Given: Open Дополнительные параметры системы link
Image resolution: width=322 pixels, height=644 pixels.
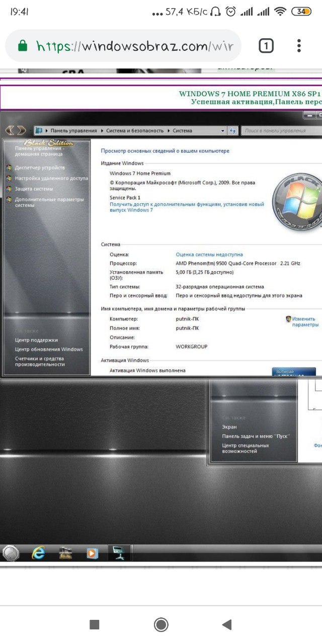Looking at the screenshot, I should 49,202.
